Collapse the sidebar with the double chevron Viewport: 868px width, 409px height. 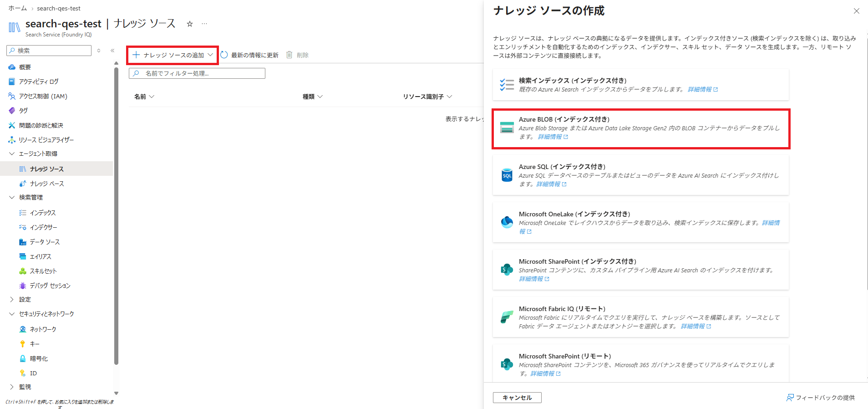point(112,51)
